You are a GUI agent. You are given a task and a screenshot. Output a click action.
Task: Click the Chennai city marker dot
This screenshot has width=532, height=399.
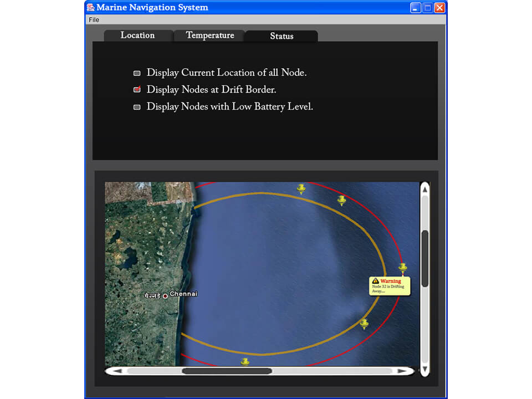coord(165,295)
